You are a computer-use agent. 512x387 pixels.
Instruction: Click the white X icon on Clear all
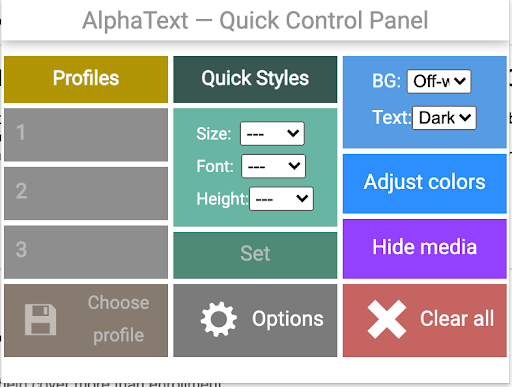pyautogui.click(x=387, y=319)
